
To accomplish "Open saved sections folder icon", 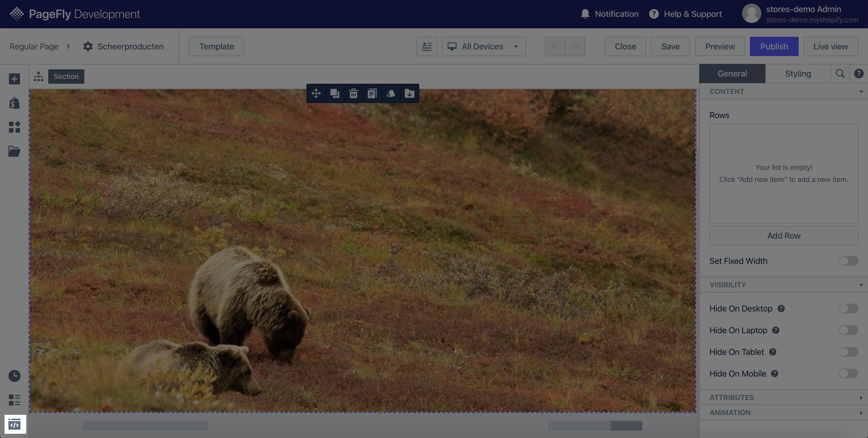I will coord(14,151).
